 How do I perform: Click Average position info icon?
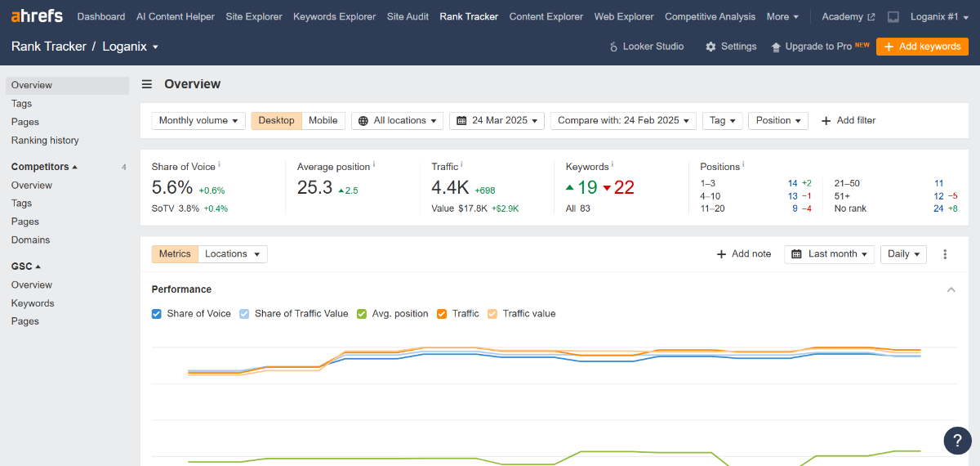tap(374, 165)
